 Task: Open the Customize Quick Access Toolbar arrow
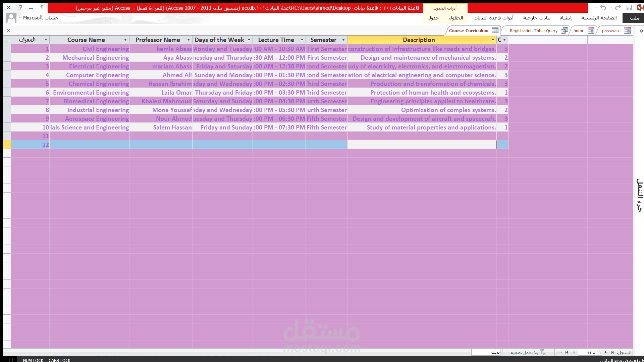[x=590, y=8]
